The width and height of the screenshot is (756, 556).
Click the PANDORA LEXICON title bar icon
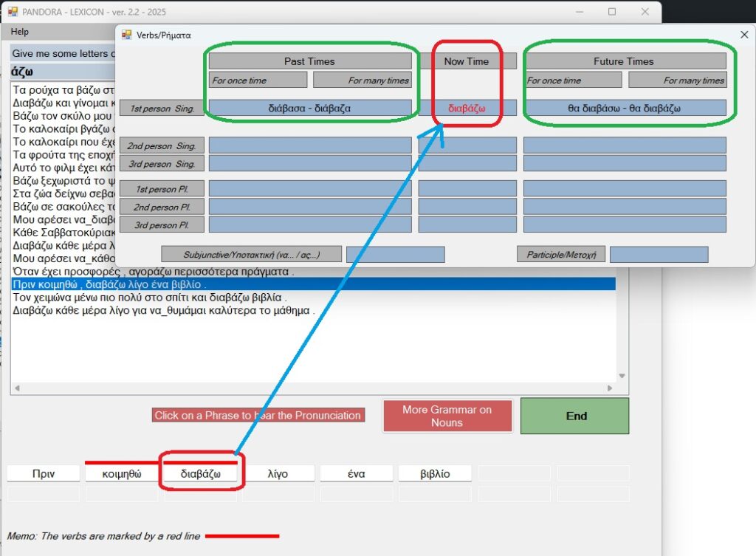(x=13, y=12)
